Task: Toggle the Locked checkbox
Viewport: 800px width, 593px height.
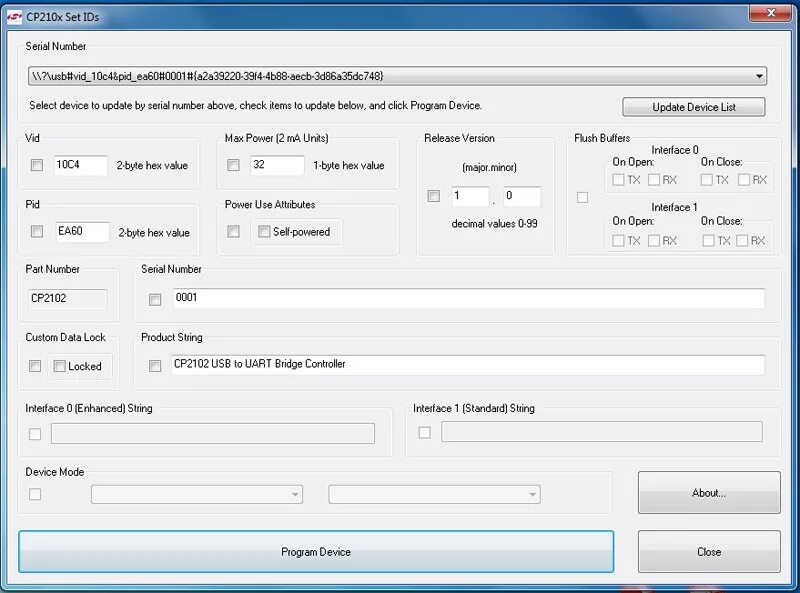Action: [59, 366]
